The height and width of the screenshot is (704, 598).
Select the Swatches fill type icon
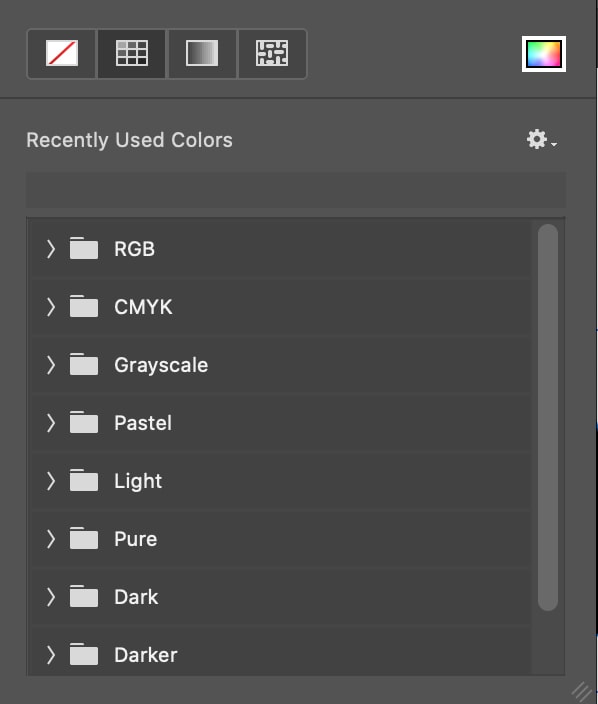[x=132, y=53]
